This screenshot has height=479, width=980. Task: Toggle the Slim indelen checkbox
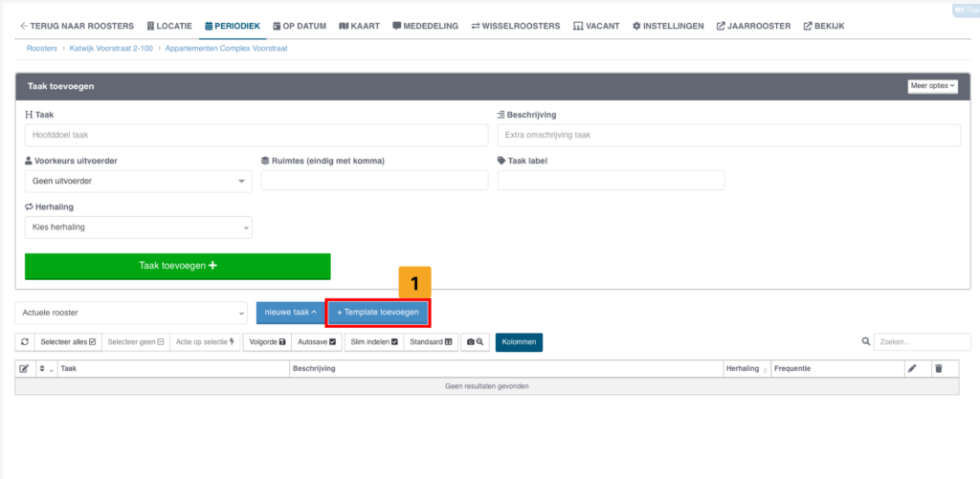[373, 341]
